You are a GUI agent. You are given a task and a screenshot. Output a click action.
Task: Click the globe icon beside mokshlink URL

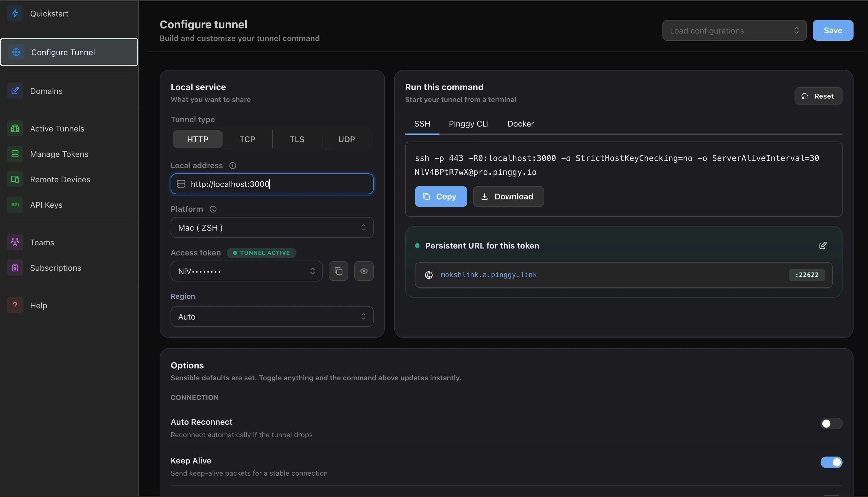pos(429,275)
